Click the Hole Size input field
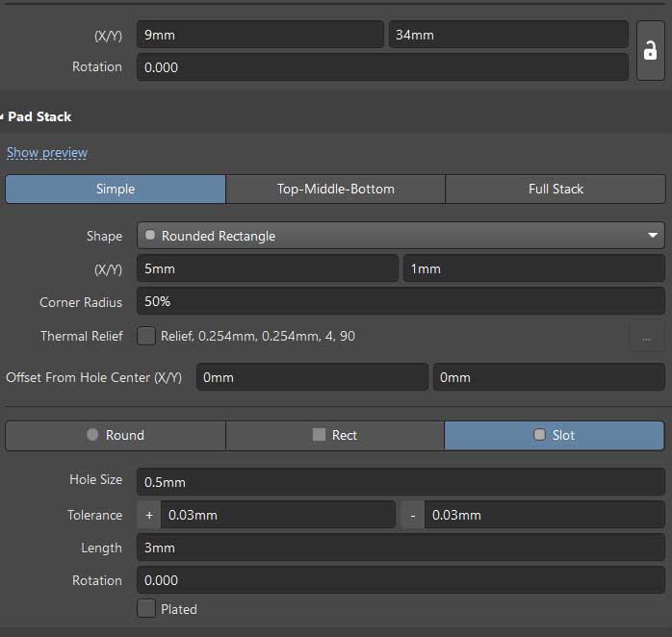Viewport: 672px width, 637px height. point(401,481)
